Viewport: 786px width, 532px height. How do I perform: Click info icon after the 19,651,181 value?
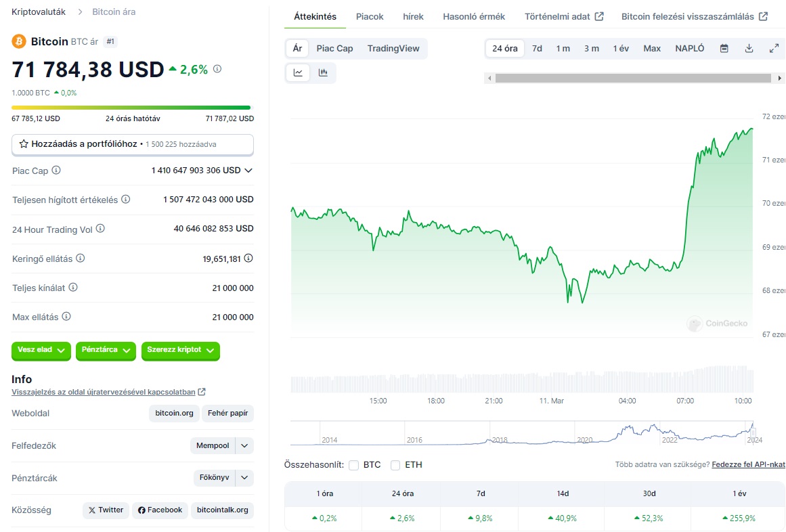tap(248, 259)
